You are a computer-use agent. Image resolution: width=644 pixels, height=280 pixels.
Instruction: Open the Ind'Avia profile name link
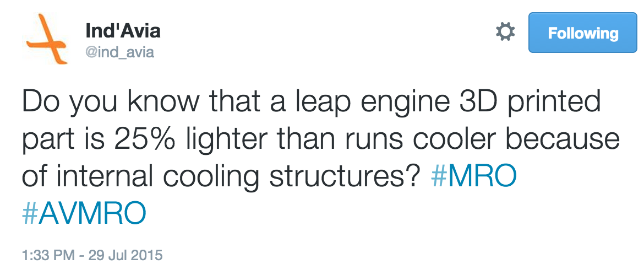[x=123, y=30]
